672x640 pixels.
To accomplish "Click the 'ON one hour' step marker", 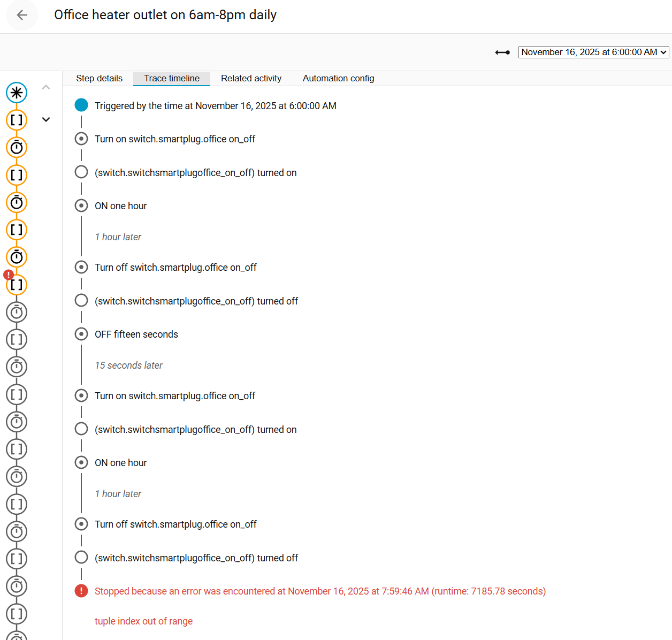I will tap(81, 205).
